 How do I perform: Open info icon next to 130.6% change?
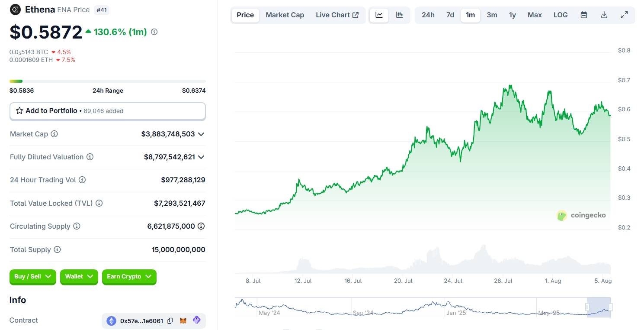(x=154, y=32)
